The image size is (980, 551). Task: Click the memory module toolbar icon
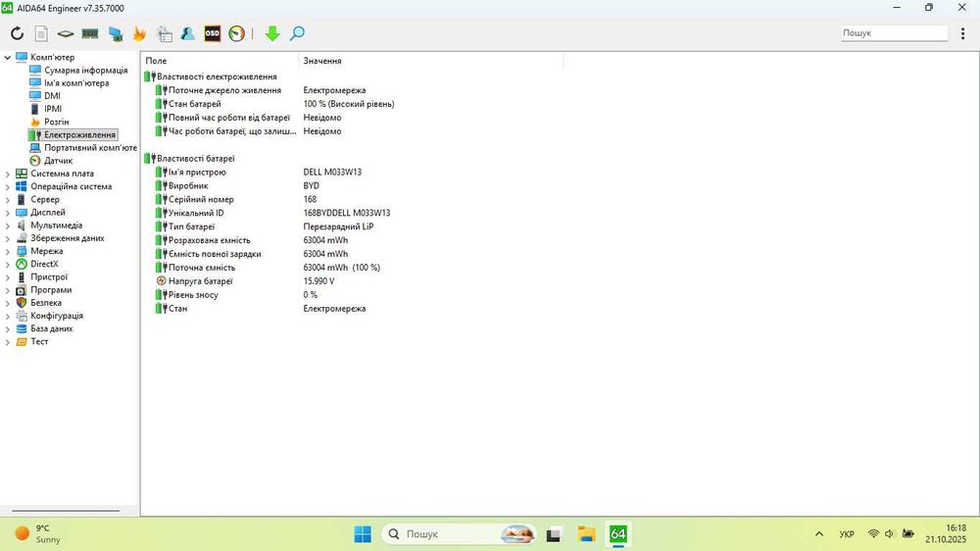click(x=90, y=33)
